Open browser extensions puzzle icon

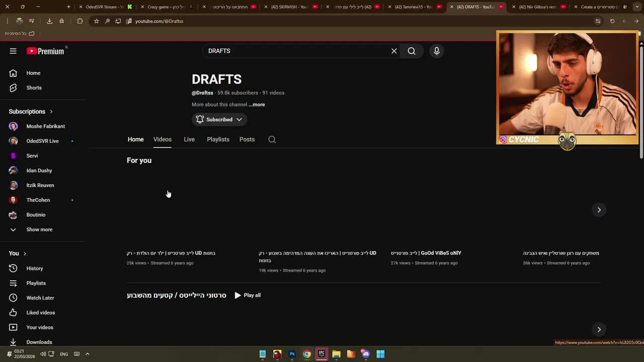coord(80,21)
